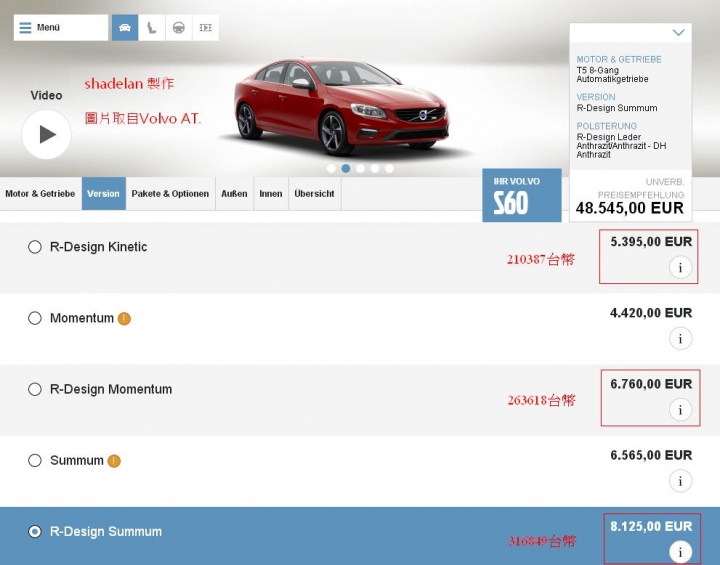Open the Pakete & Optionen tab
Screen dimensions: 720x565
170,193
